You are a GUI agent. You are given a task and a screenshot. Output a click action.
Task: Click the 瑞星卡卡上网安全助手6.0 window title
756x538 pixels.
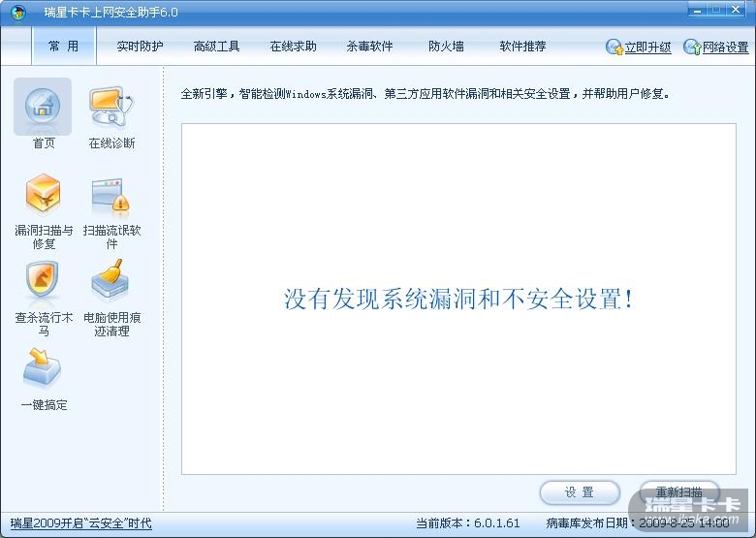110,12
